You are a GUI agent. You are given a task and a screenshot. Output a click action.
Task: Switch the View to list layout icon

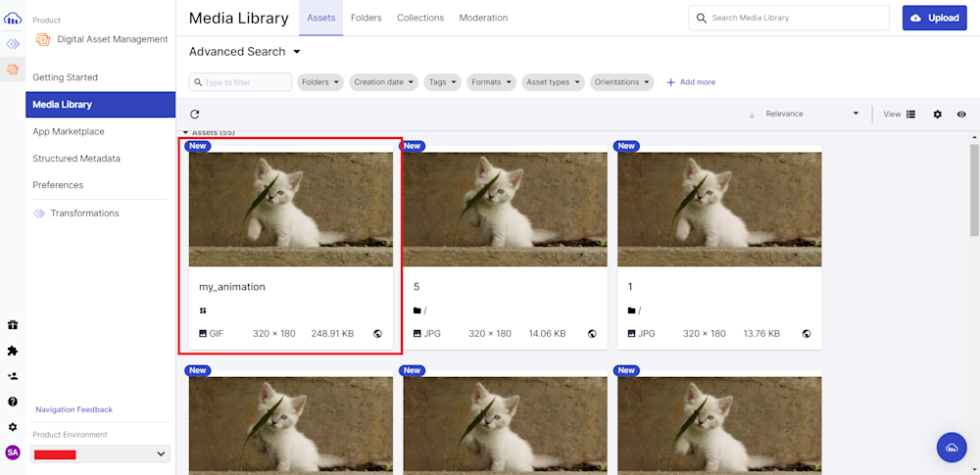pos(910,114)
